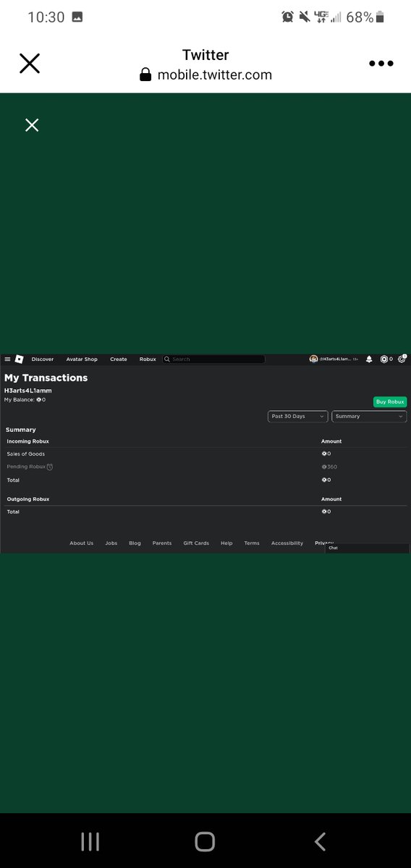Close the Twitter in-app browser with X
Screen dimensions: 411x868
pyautogui.click(x=30, y=64)
